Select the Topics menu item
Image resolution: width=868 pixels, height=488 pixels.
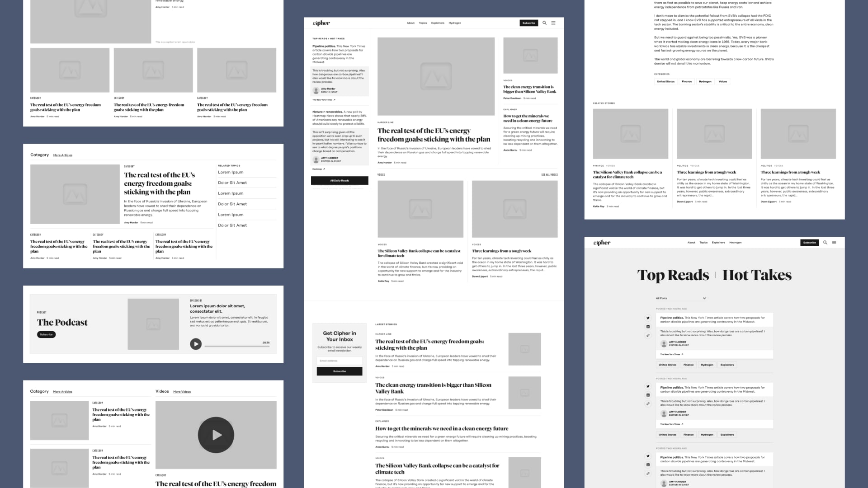click(x=422, y=23)
